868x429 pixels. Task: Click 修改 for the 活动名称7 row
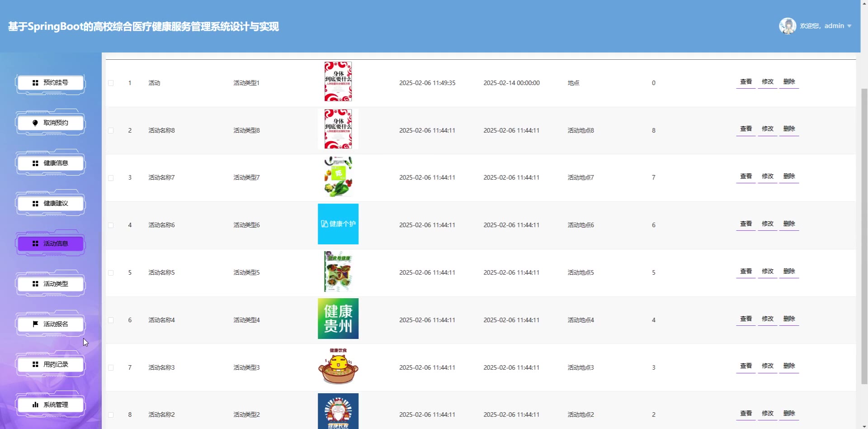(x=768, y=176)
